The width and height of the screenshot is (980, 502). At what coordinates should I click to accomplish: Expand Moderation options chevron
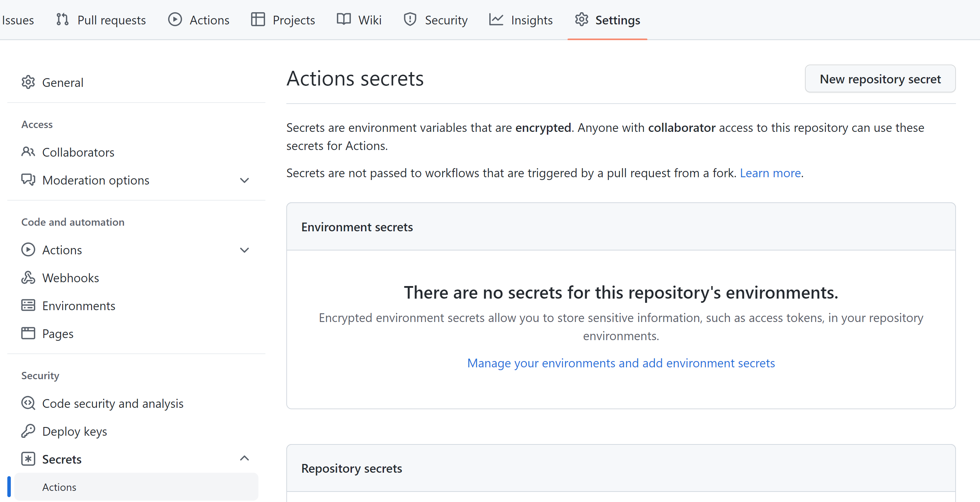click(244, 180)
